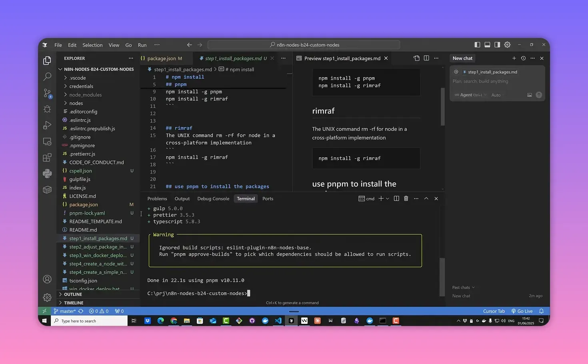588x364 pixels.
Task: Expand the Outline section
Action: coord(72,294)
